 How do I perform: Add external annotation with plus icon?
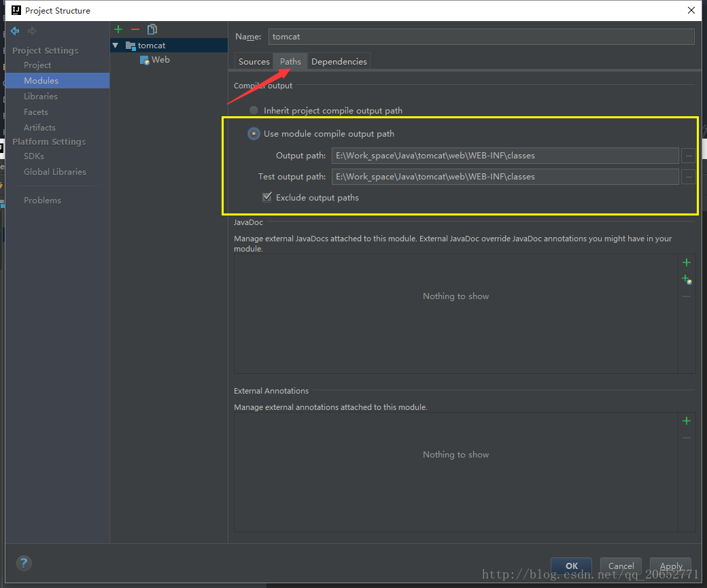tap(687, 421)
